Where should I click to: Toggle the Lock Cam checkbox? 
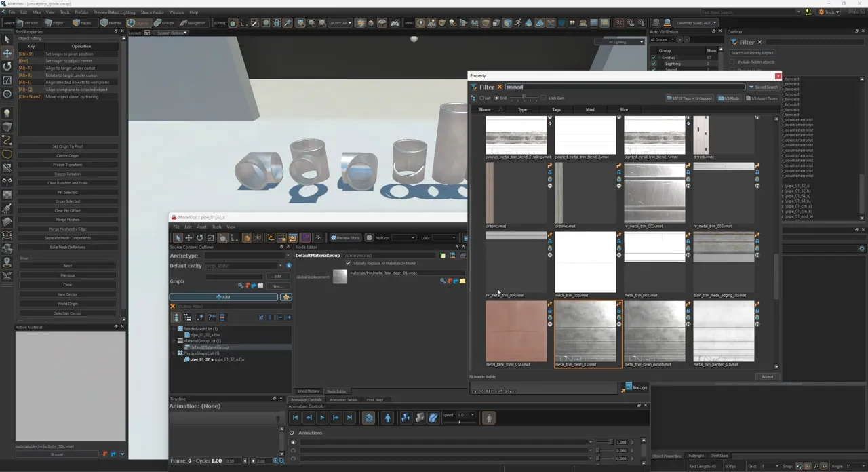click(544, 98)
